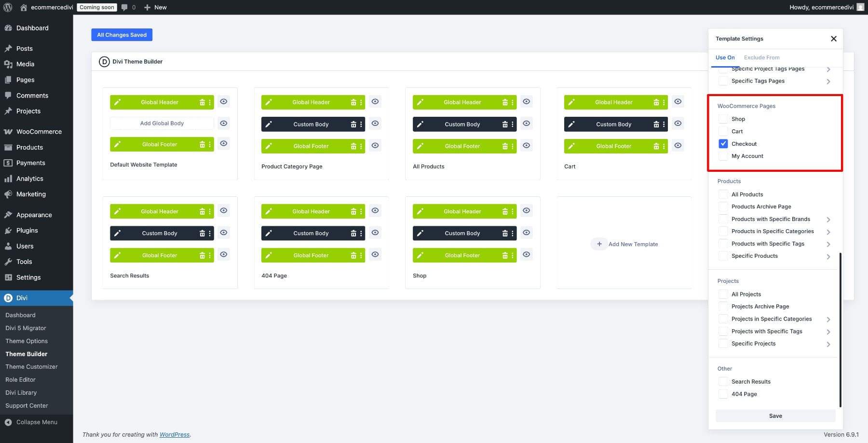The image size is (868, 443).
Task: Delete Custom Body of Cart template
Action: pos(656,125)
